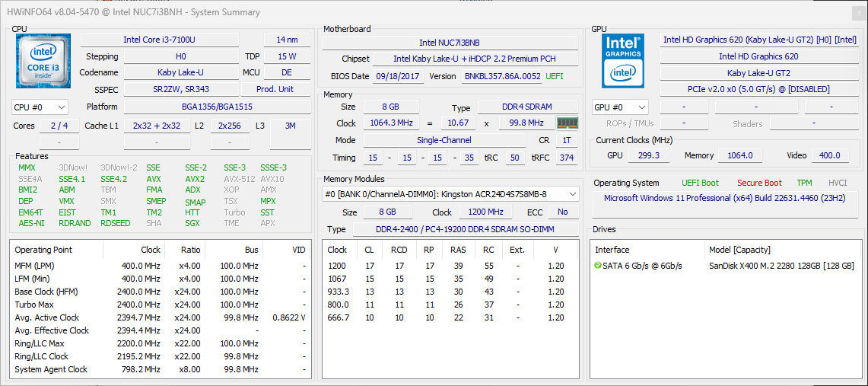Click the Video clock 400.0 field
This screenshot has width=868, height=386.
(830, 155)
